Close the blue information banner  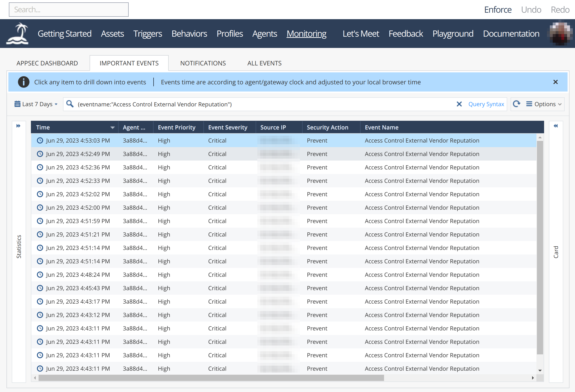point(555,82)
